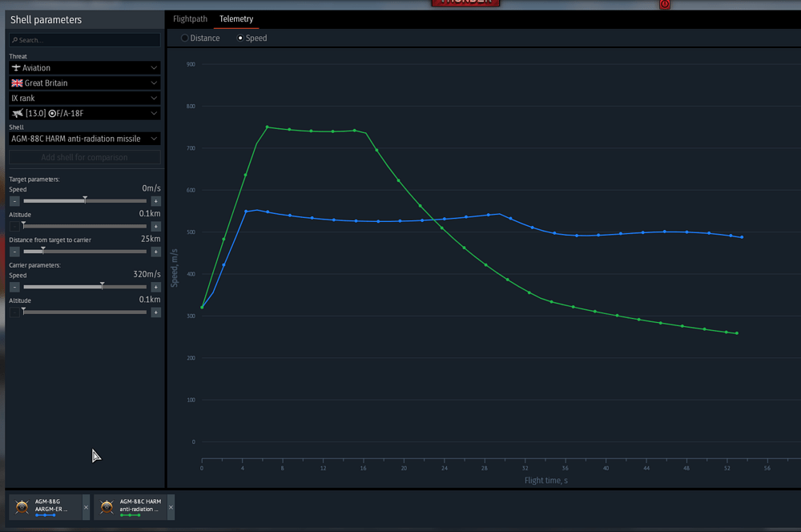Screen dimensions: 801x532
Task: Click the jet icon beside F/A-18F
Action: pos(18,114)
